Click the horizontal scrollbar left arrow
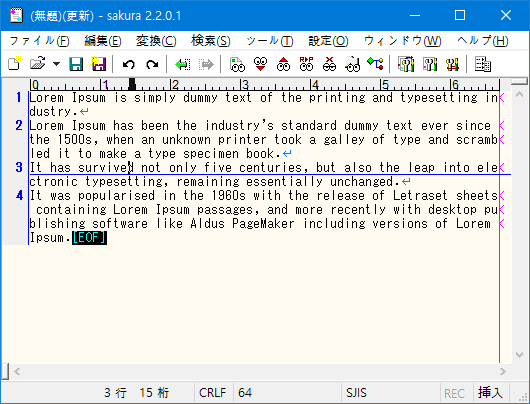This screenshot has width=530, height=404. [x=17, y=372]
